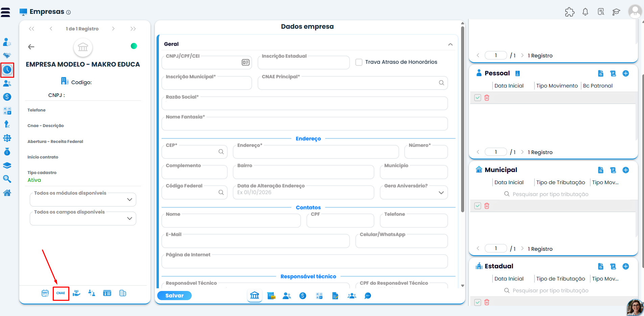Open the hamburger main menu

pyautogui.click(x=5, y=13)
